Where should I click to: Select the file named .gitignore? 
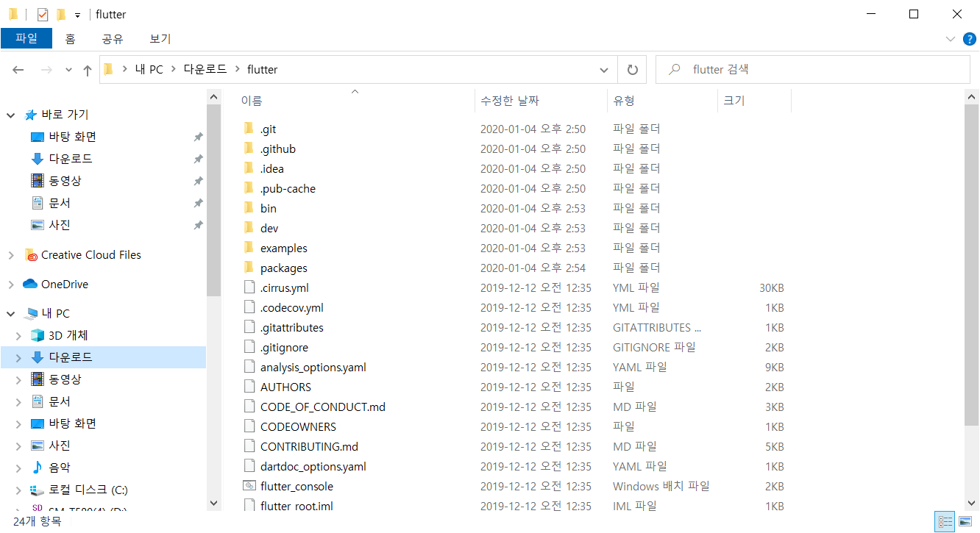tap(284, 347)
